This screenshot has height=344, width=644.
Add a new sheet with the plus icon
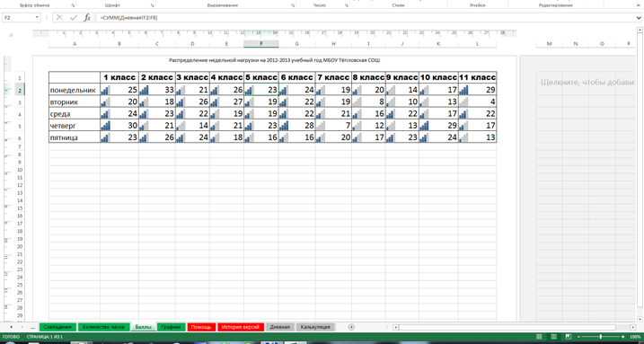click(x=351, y=327)
